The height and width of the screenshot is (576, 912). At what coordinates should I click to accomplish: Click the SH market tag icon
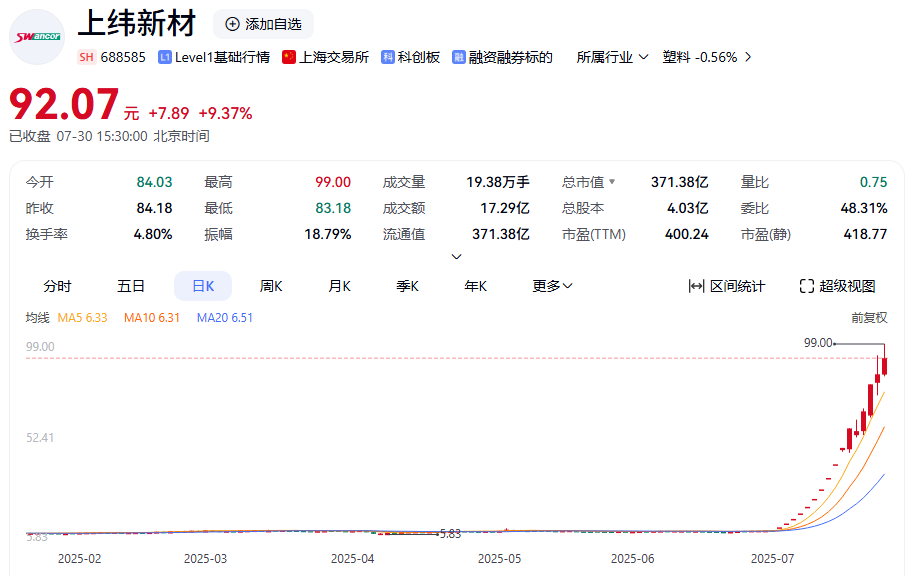(86, 57)
